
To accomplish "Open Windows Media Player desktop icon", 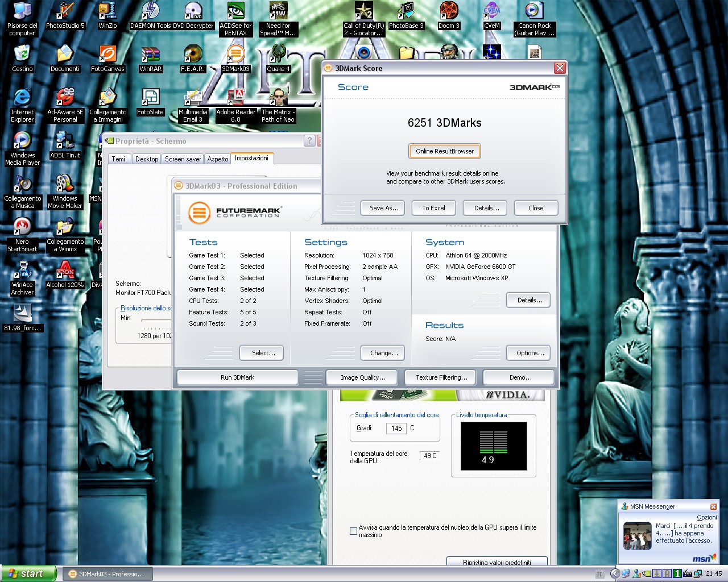I will 22,149.
